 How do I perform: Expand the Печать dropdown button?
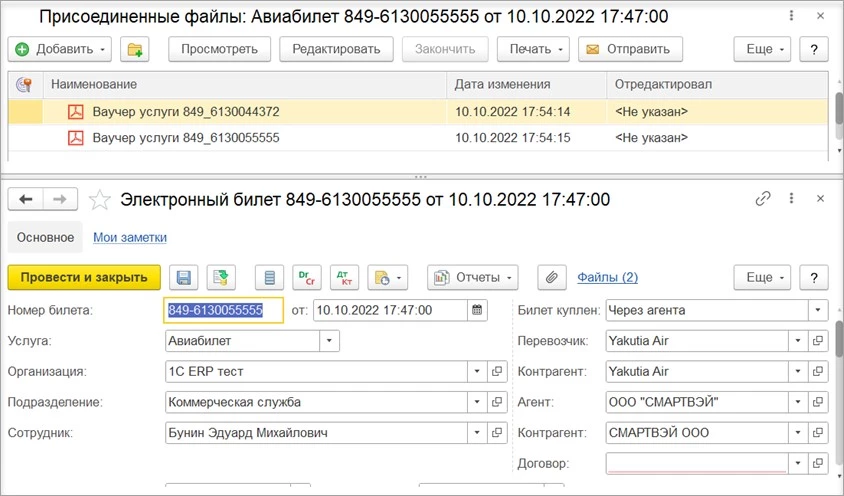[x=533, y=50]
